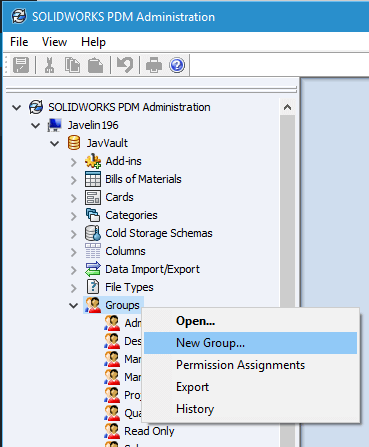The image size is (369, 447).
Task: Collapse the root SOLIDWORKS PDM Administration node
Action: 16,108
